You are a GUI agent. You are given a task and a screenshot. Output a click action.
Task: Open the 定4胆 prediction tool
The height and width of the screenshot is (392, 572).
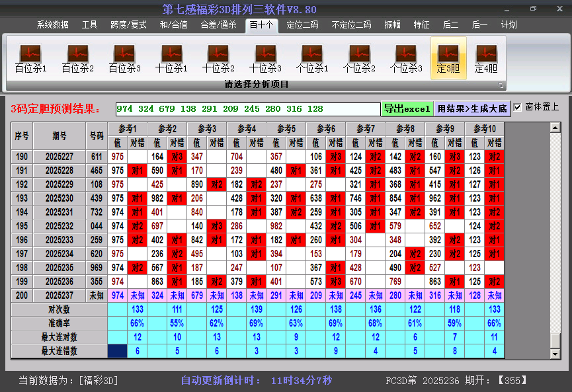point(486,58)
